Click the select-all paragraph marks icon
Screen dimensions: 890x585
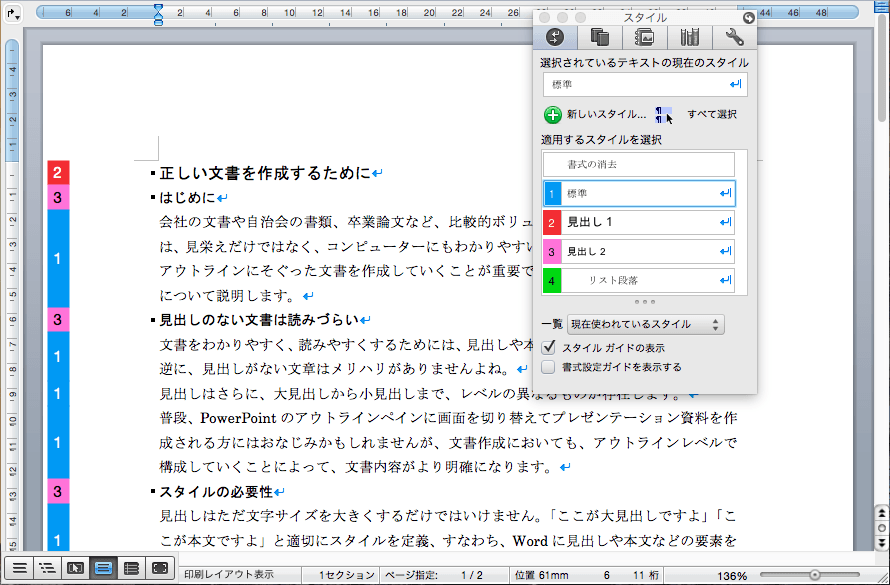[x=662, y=115]
